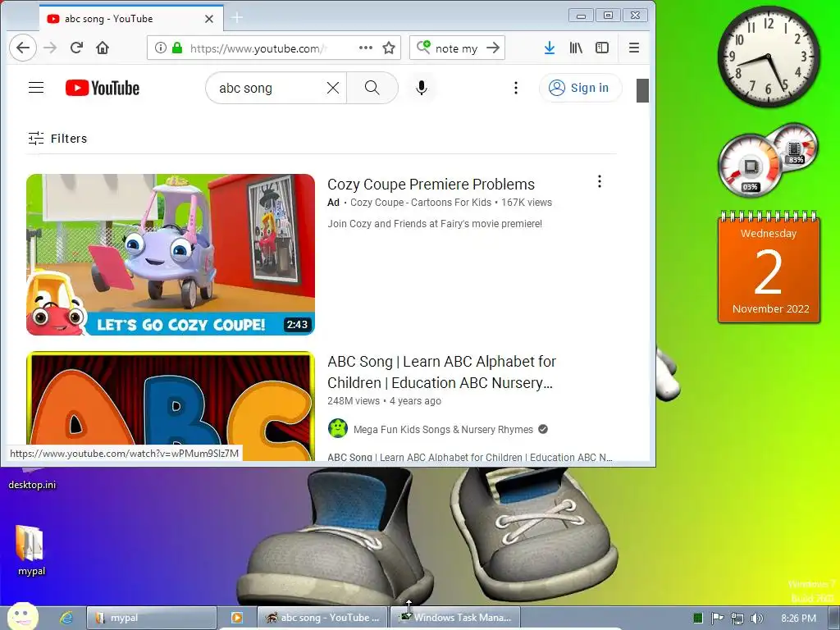Click the 8:26 PM taskbar clock
840x630 pixels.
click(798, 619)
